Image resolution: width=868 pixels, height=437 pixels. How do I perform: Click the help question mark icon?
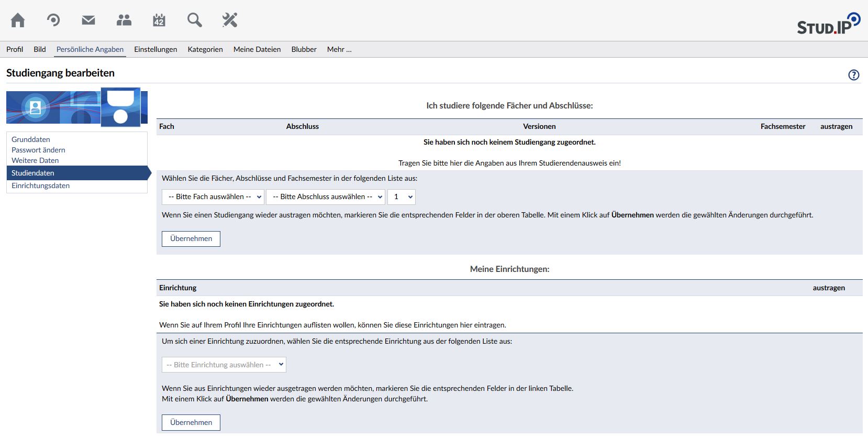[853, 75]
